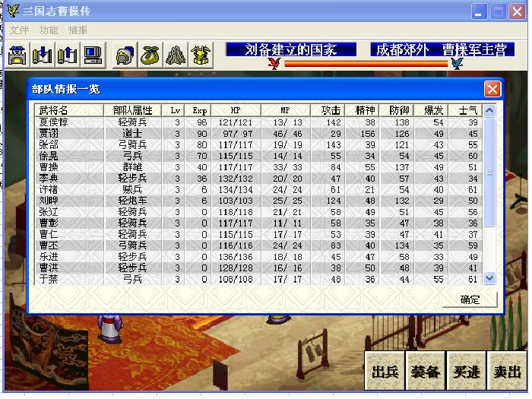This screenshot has width=532, height=399.
Task: Click the 装备 button
Action: pyautogui.click(x=426, y=371)
